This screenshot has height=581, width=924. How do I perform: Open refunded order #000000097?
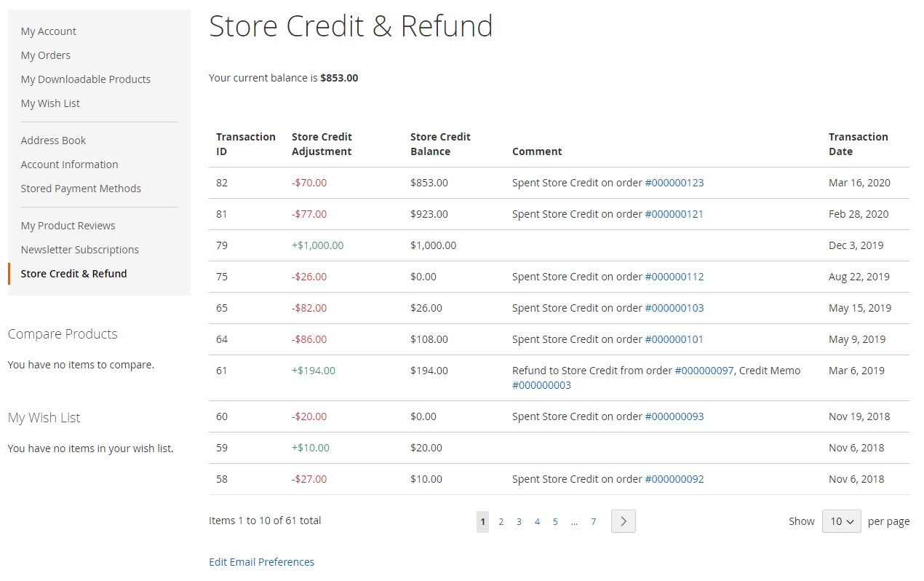(x=704, y=371)
